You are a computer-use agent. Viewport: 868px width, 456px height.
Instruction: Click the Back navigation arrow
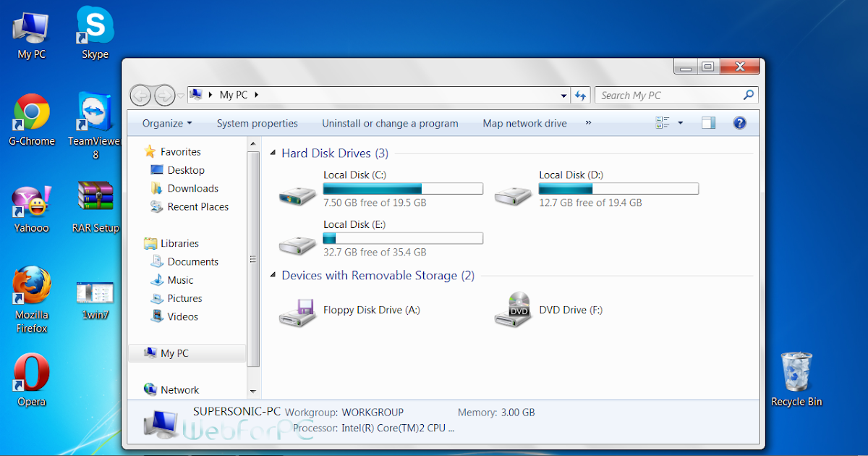140,95
